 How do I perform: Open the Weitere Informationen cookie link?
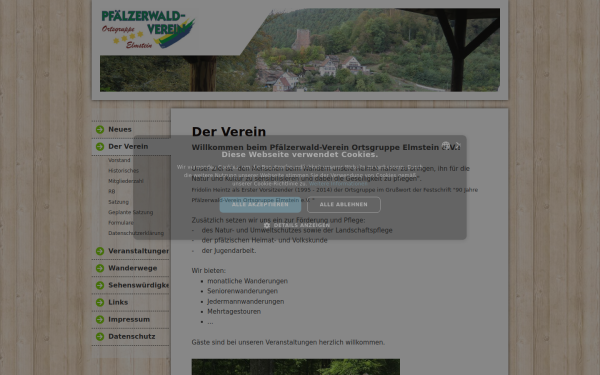(x=338, y=184)
